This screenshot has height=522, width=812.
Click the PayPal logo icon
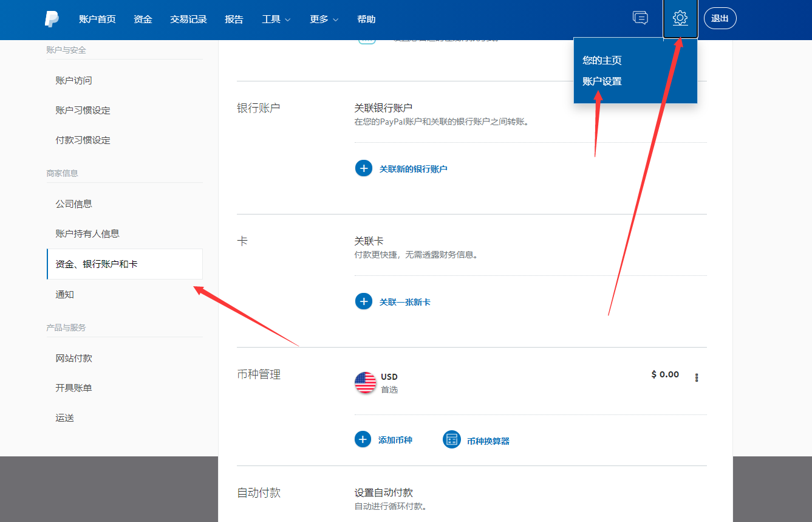pyautogui.click(x=52, y=19)
